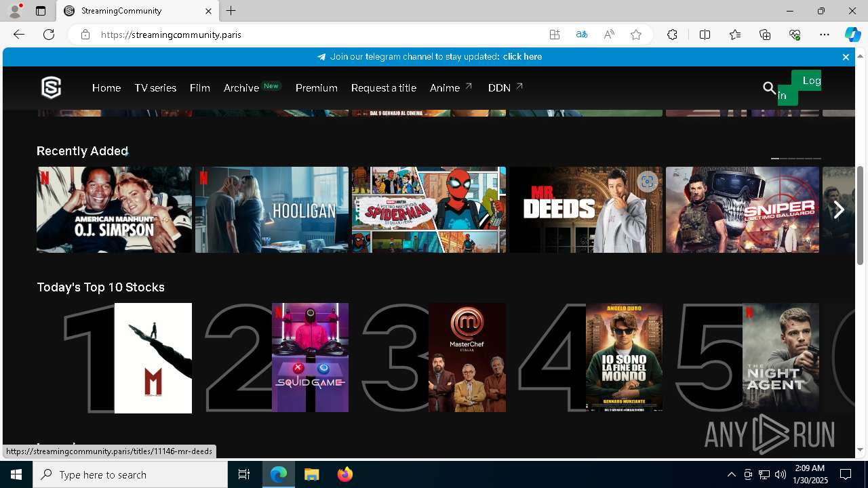The height and width of the screenshot is (488, 868).
Task: Click the Edge back arrow
Action: coord(18,35)
